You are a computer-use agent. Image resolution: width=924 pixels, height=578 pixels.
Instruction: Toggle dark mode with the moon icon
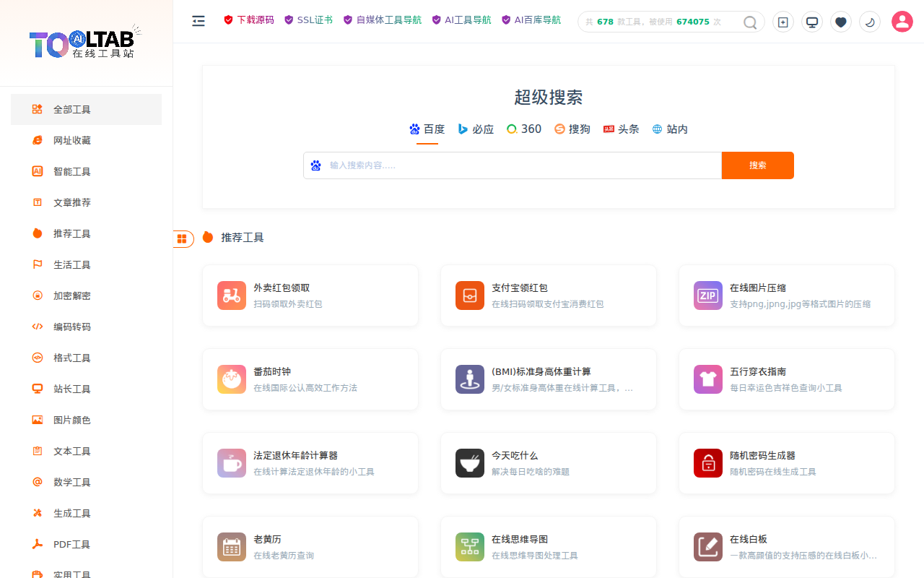click(x=869, y=22)
